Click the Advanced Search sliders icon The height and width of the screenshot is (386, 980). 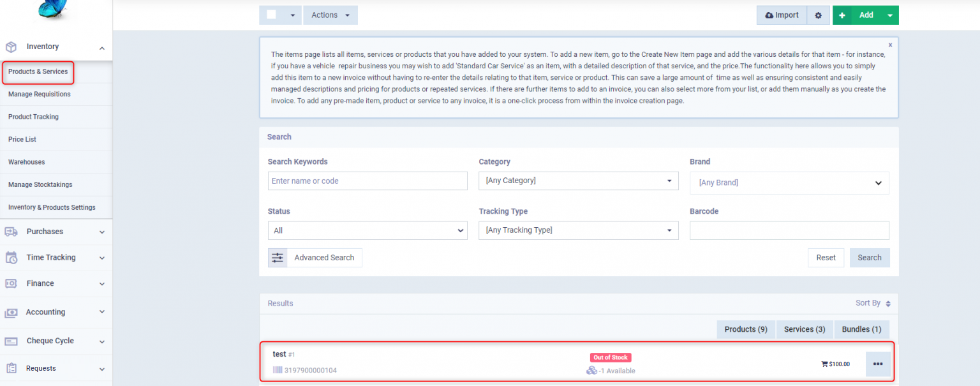click(x=278, y=258)
